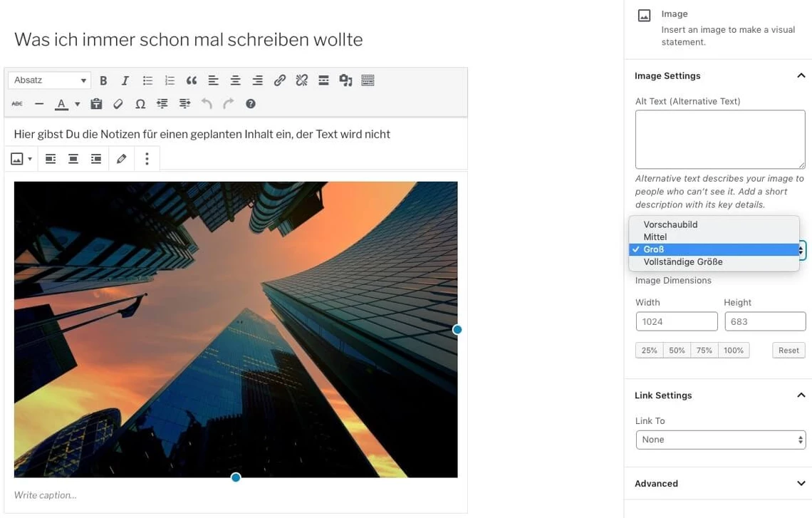Collapse the Image Settings panel
Screen dimensions: 812x518
pyautogui.click(x=801, y=76)
